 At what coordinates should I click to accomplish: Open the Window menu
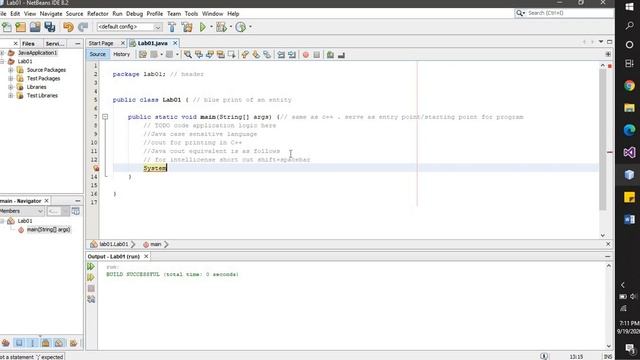pos(212,13)
